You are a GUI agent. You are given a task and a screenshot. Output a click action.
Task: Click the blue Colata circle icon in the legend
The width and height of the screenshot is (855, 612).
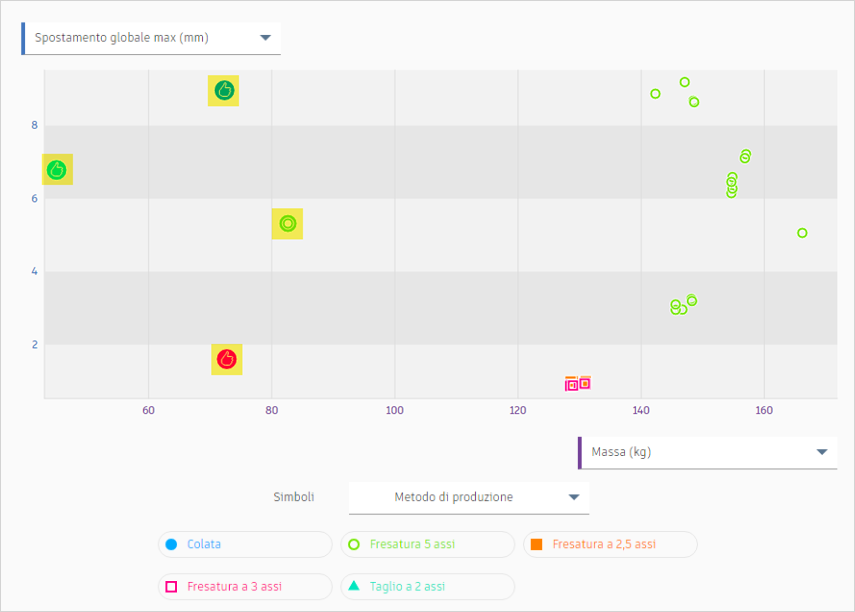point(170,544)
